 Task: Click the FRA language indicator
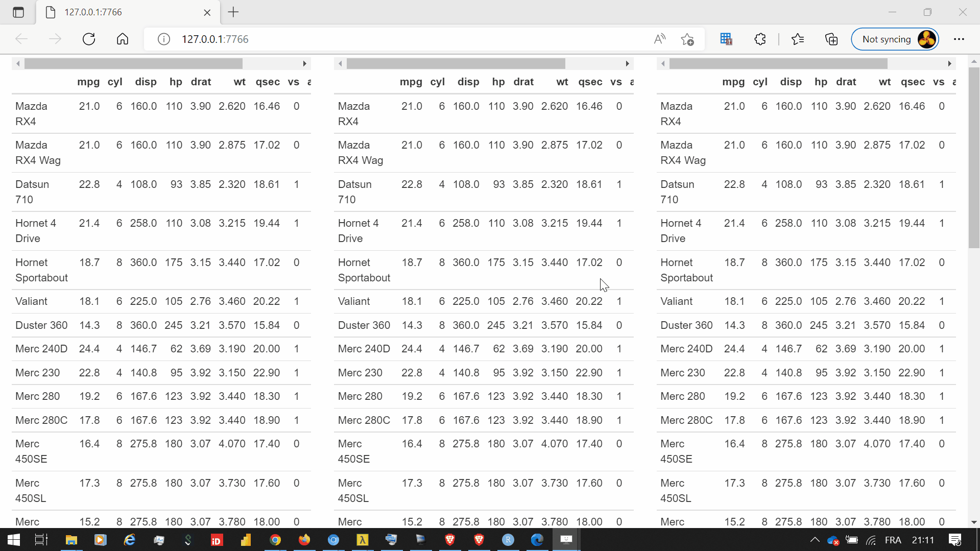[x=893, y=540]
